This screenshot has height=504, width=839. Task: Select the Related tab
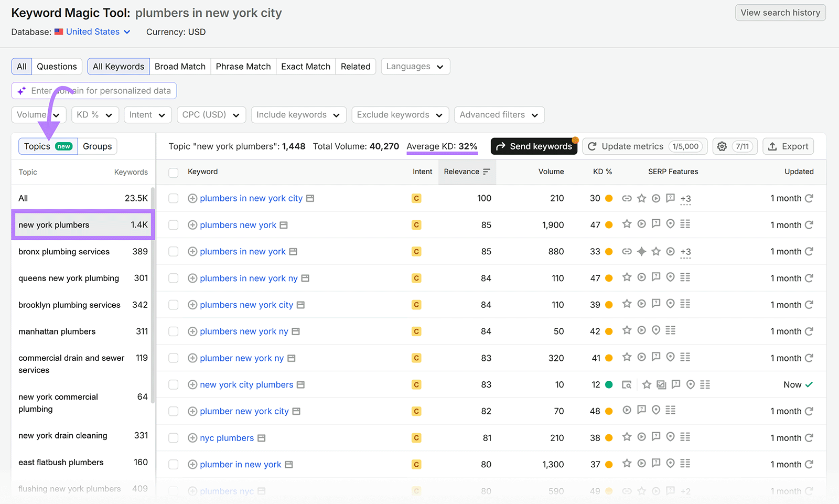click(356, 67)
